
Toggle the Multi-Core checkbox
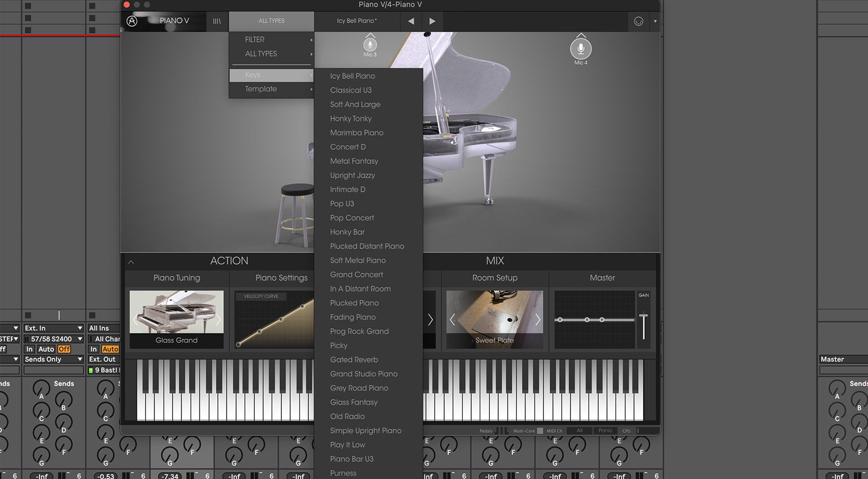(540, 431)
